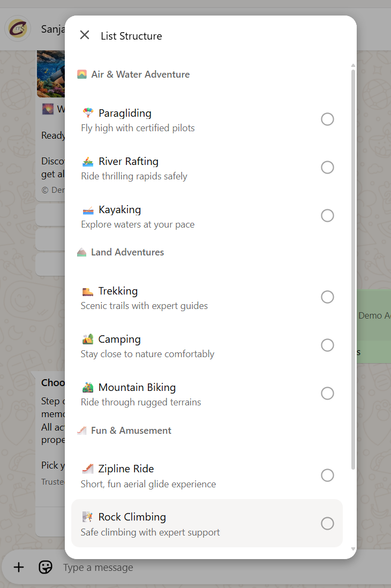This screenshot has width=391, height=588.
Task: Click the River Rafting item title
Action: pyautogui.click(x=129, y=161)
